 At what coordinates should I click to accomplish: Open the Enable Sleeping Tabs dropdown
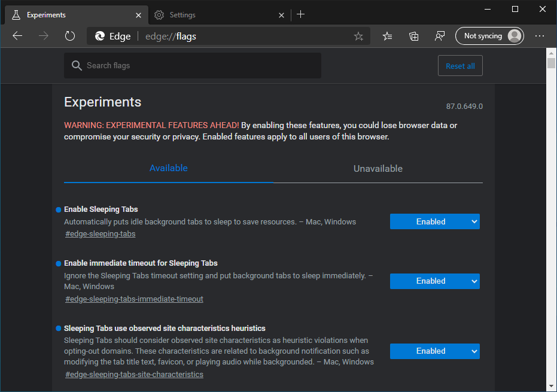[x=434, y=221]
